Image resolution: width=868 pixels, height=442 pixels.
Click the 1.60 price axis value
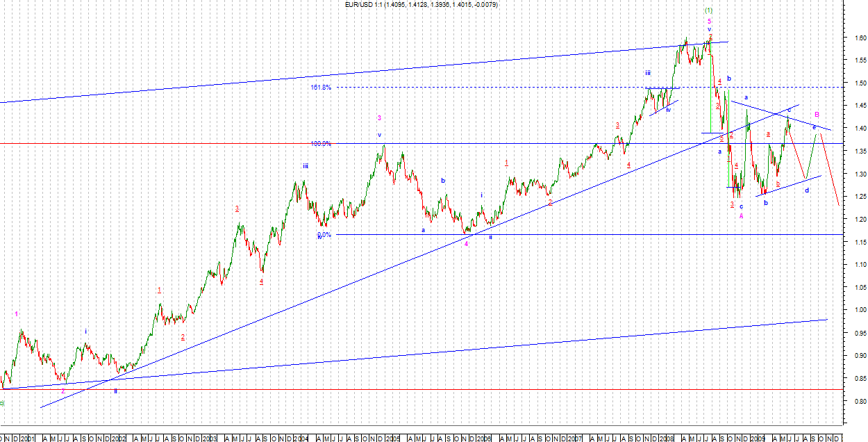860,38
